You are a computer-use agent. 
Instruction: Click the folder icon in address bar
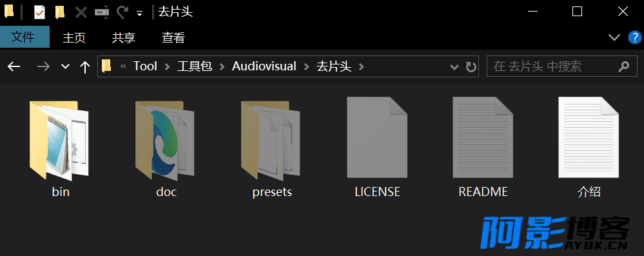(x=107, y=66)
